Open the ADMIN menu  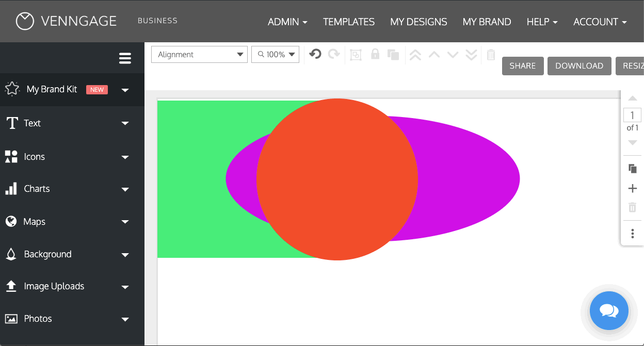point(287,22)
